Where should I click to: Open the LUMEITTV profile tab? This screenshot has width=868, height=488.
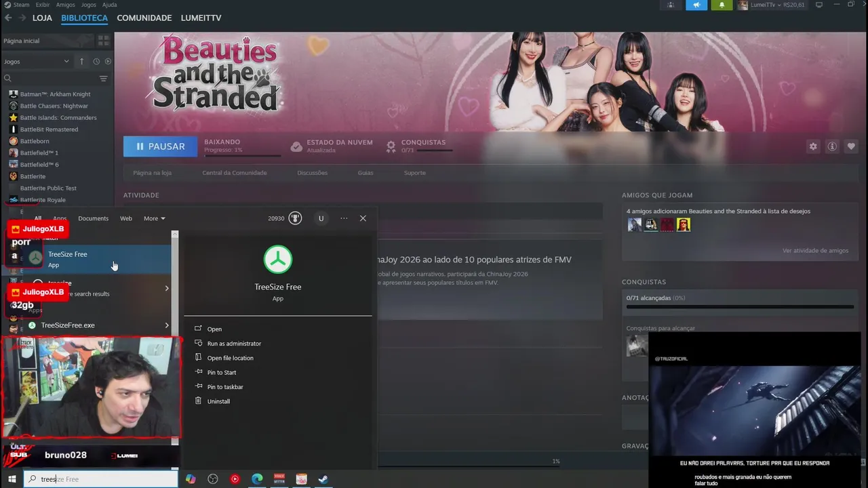point(201,18)
